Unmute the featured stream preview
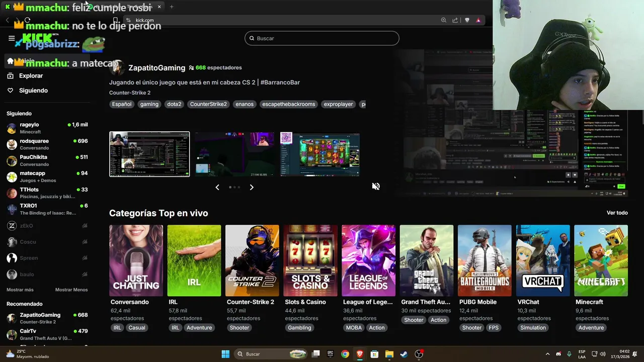 click(x=376, y=187)
